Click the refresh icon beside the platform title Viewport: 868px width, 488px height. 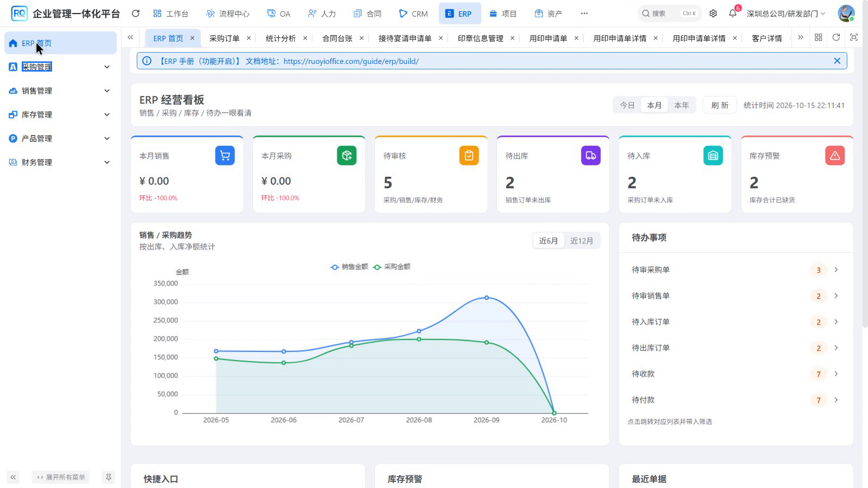point(136,14)
